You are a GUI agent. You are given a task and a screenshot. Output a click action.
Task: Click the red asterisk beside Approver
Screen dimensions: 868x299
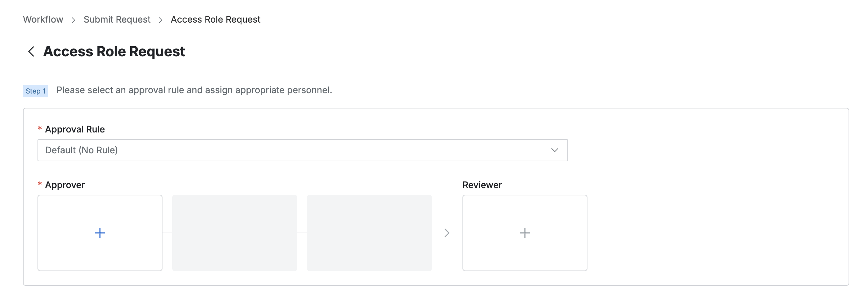[40, 184]
